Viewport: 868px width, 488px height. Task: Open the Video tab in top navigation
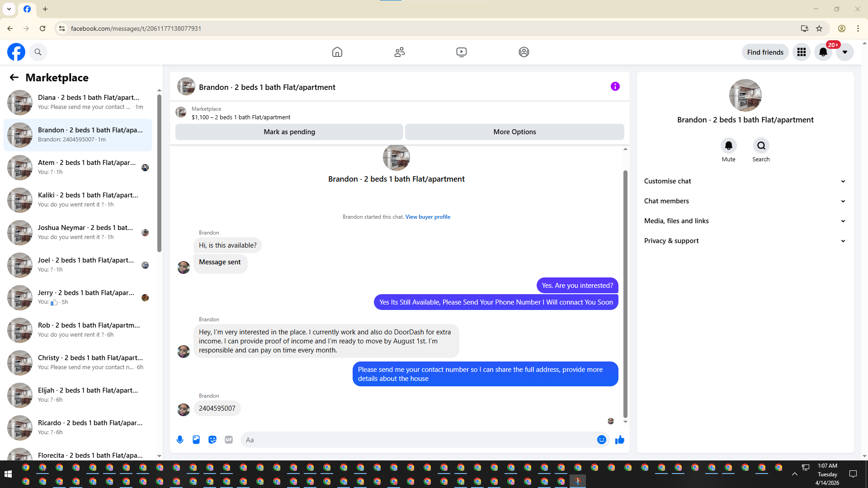pyautogui.click(x=461, y=52)
